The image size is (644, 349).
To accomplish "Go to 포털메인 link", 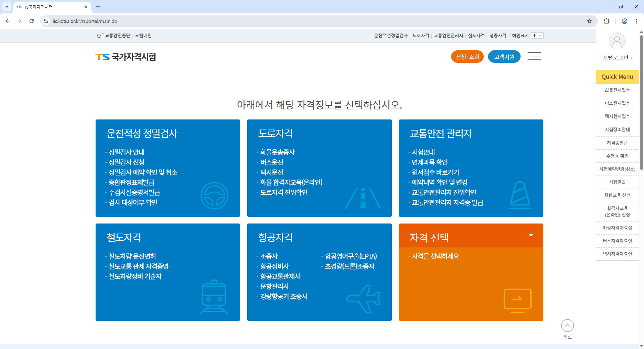I will click(143, 36).
